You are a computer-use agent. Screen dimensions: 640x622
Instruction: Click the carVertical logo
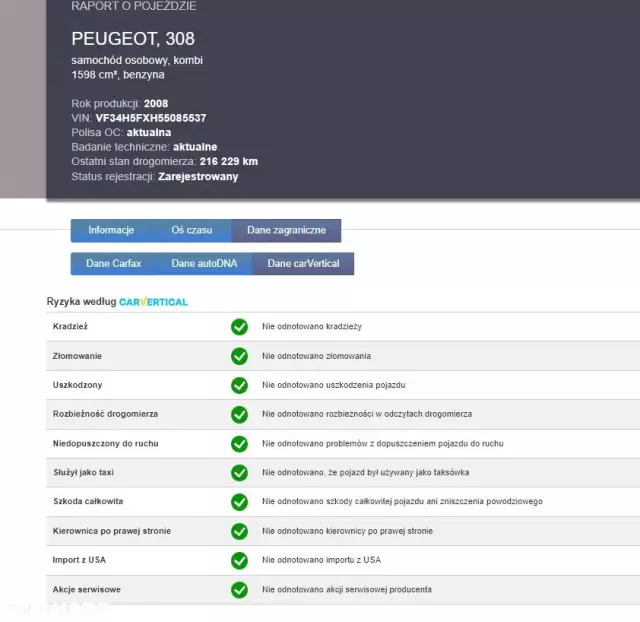(153, 302)
